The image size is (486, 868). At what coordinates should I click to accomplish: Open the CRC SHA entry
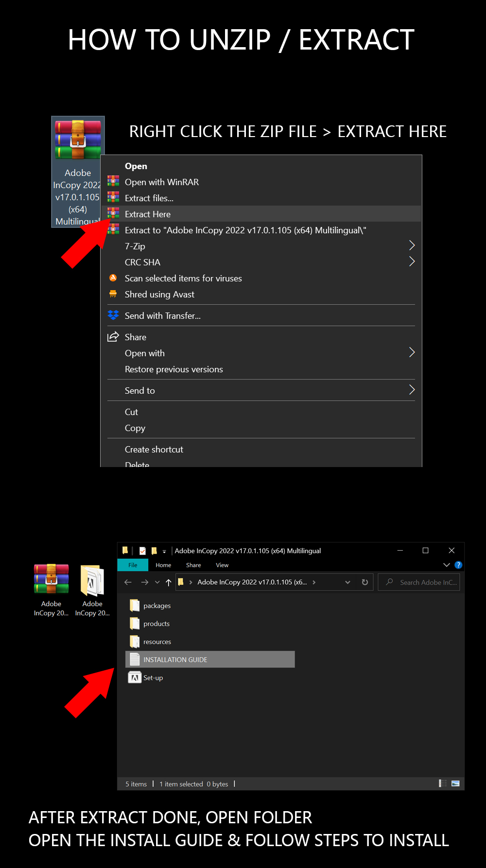[x=142, y=262]
